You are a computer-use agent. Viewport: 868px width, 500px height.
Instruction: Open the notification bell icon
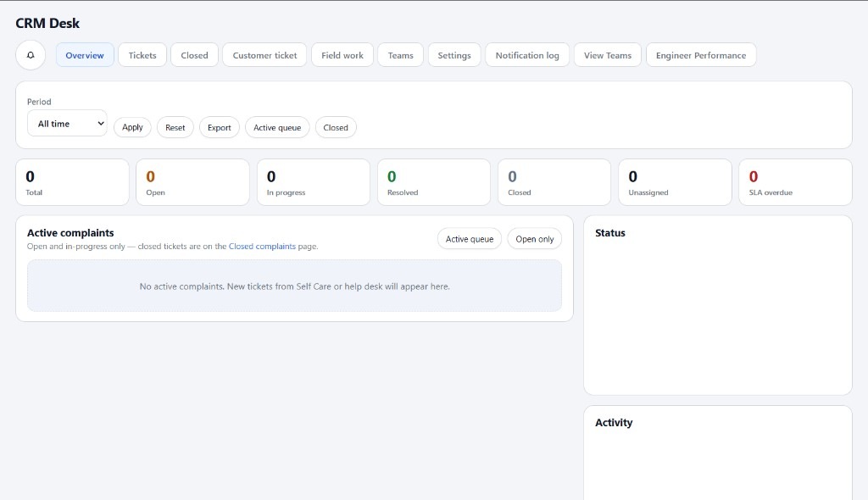31,55
